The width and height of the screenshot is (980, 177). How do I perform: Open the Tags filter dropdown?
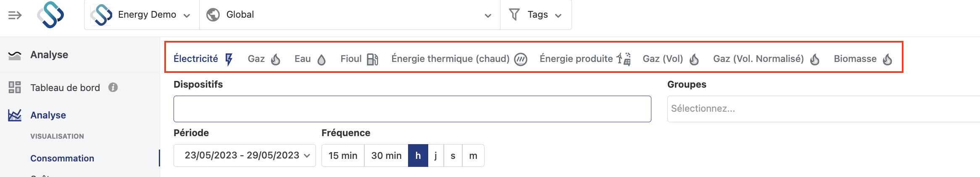(x=536, y=15)
